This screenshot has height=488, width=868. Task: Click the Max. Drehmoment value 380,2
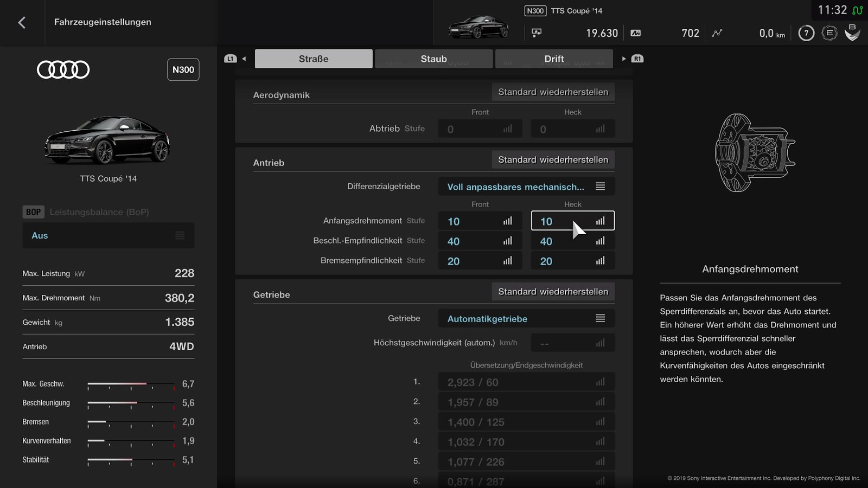180,298
